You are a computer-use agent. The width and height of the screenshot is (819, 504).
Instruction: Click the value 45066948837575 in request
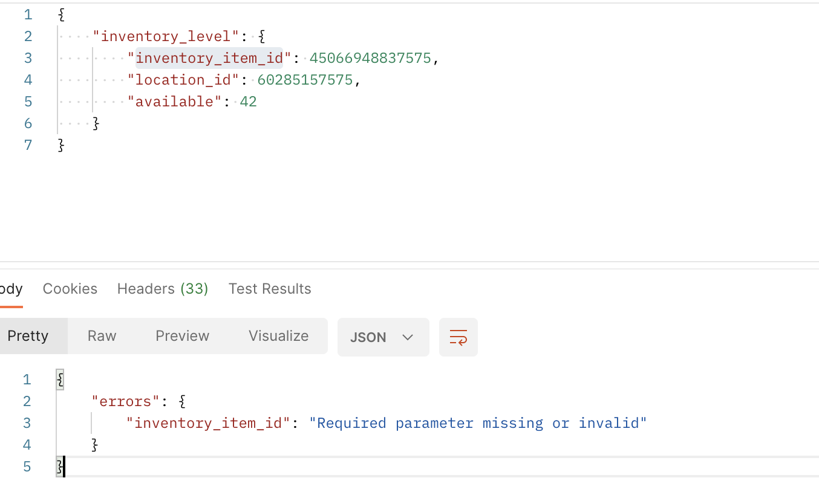[370, 58]
